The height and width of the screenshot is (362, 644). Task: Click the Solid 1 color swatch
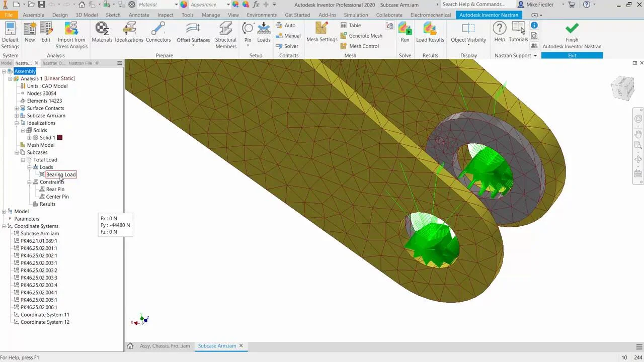coord(60,138)
